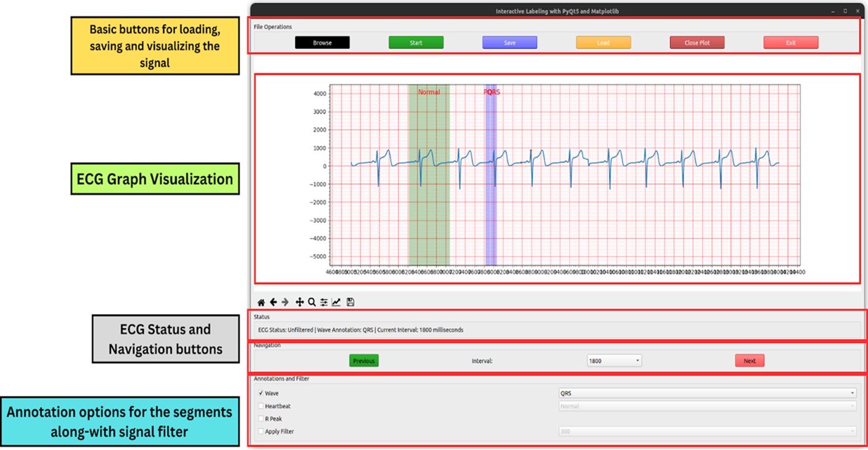Click the green Start button

click(x=416, y=43)
